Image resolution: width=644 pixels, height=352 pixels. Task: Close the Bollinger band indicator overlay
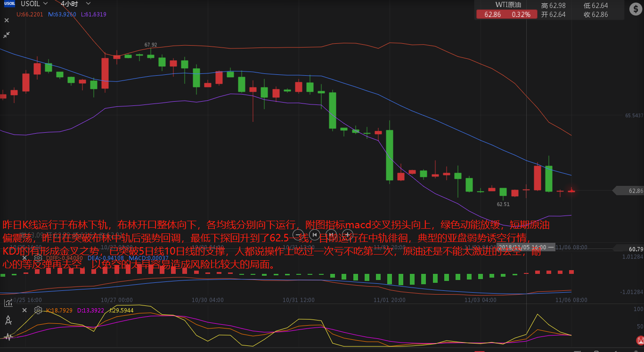point(7,20)
